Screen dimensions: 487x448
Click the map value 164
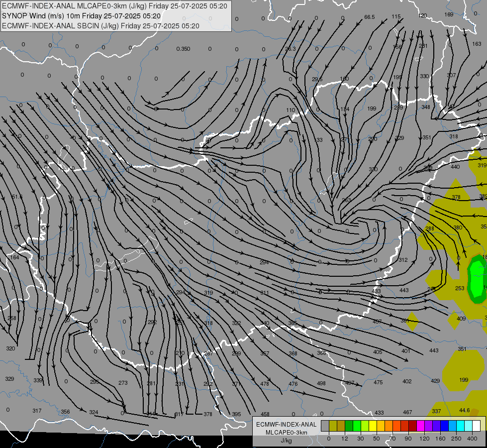coord(14,257)
